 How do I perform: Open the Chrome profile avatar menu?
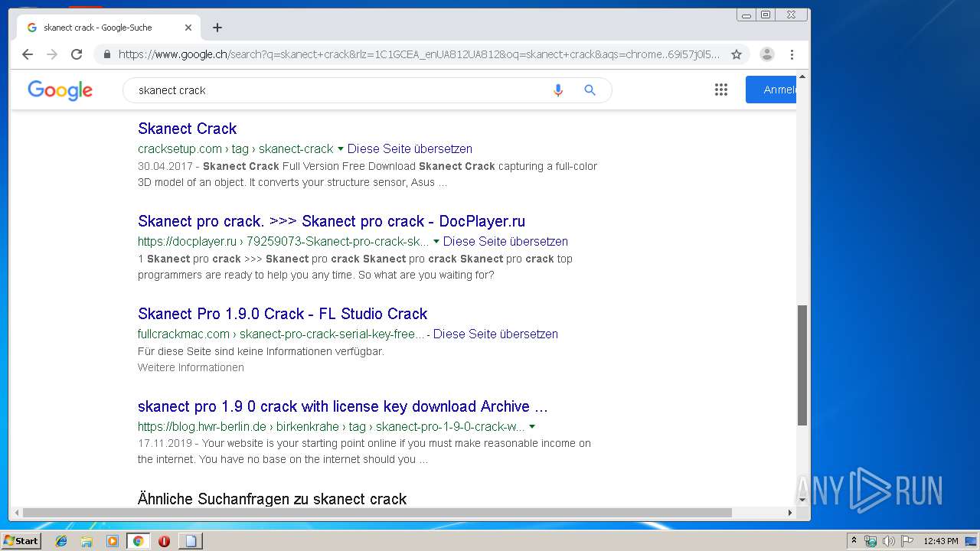pos(767,54)
